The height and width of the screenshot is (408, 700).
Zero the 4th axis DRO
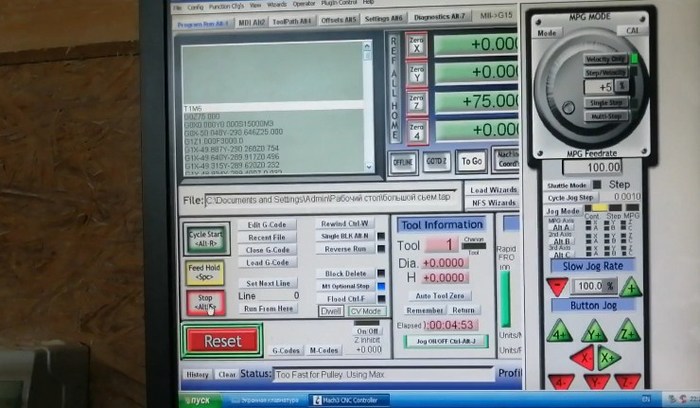tap(416, 131)
